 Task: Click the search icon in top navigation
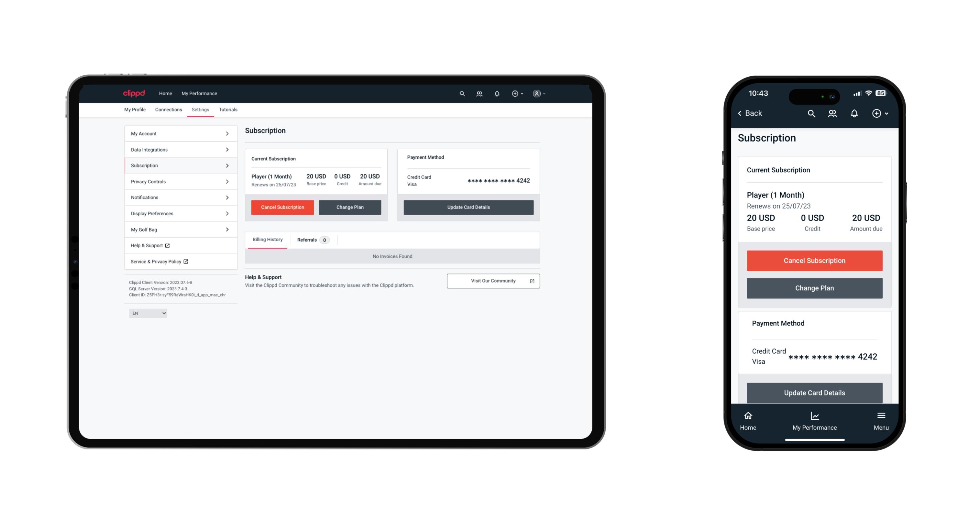tap(461, 93)
